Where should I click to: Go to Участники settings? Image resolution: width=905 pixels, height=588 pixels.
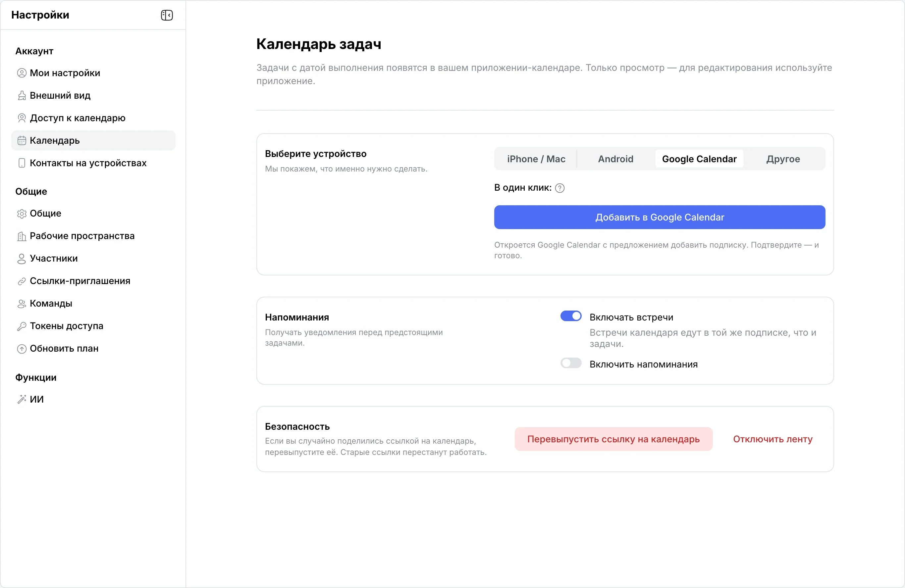click(x=93, y=259)
